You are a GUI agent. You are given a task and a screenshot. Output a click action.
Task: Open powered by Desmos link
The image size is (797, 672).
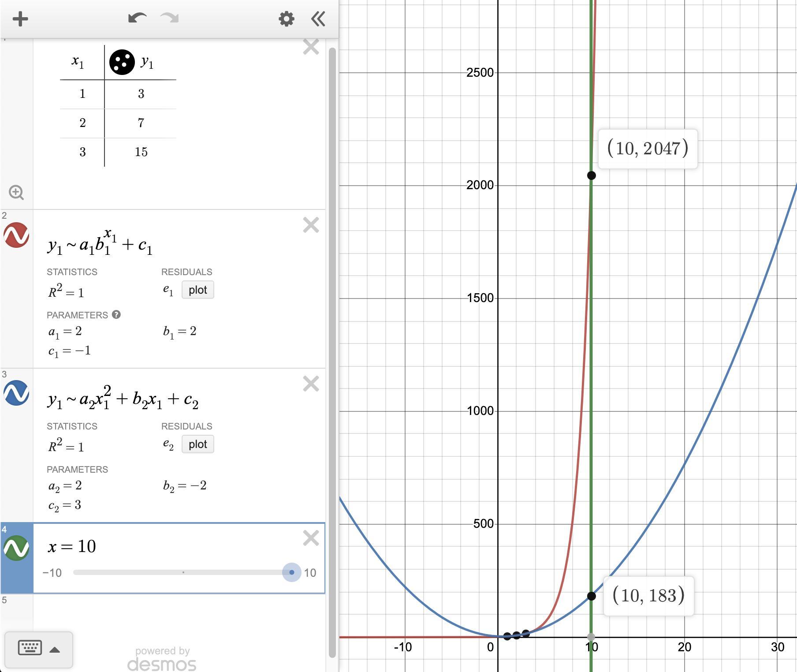click(x=162, y=659)
